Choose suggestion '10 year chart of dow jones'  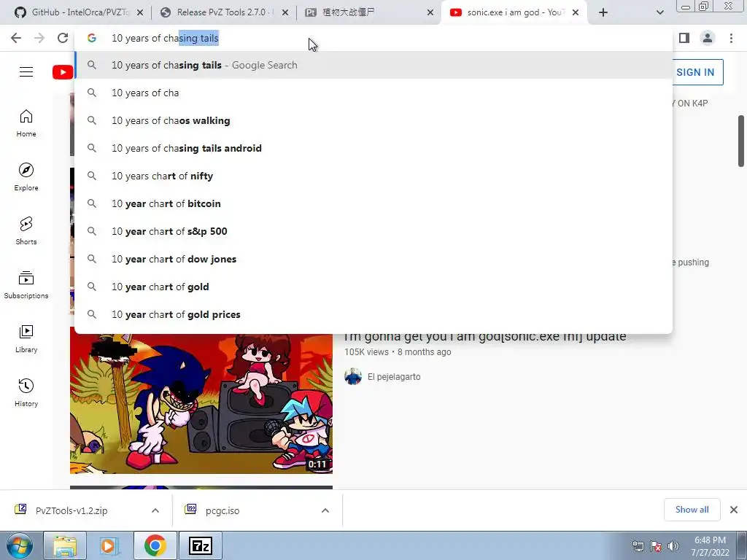point(373,259)
